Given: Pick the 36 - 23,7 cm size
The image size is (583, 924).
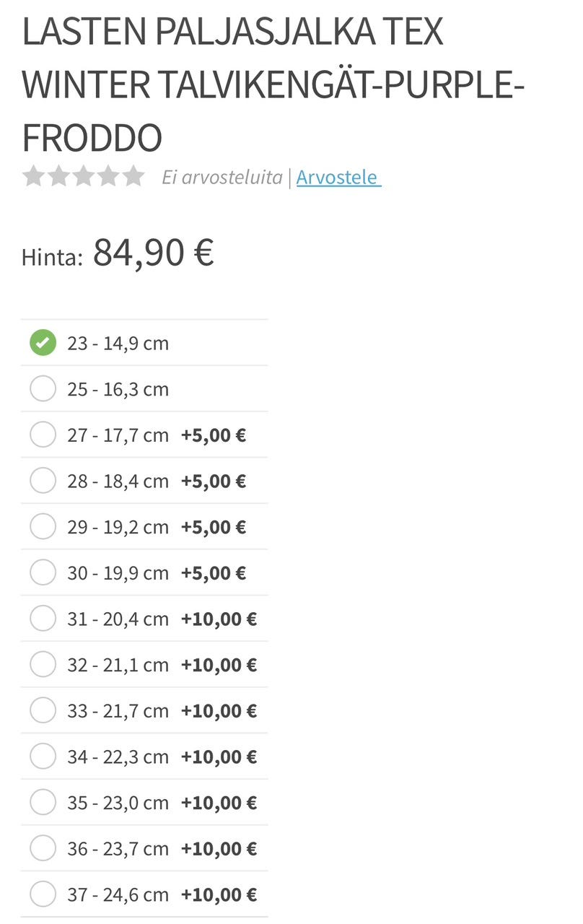Looking at the screenshot, I should 43,849.
